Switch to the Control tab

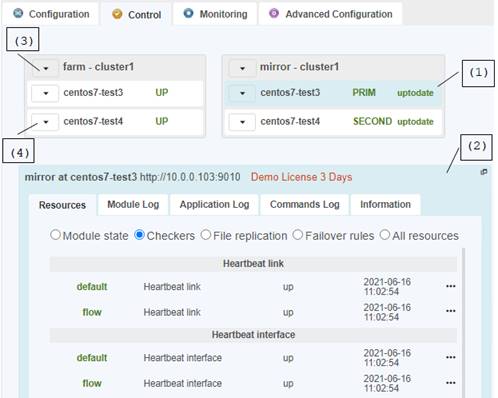(x=136, y=14)
